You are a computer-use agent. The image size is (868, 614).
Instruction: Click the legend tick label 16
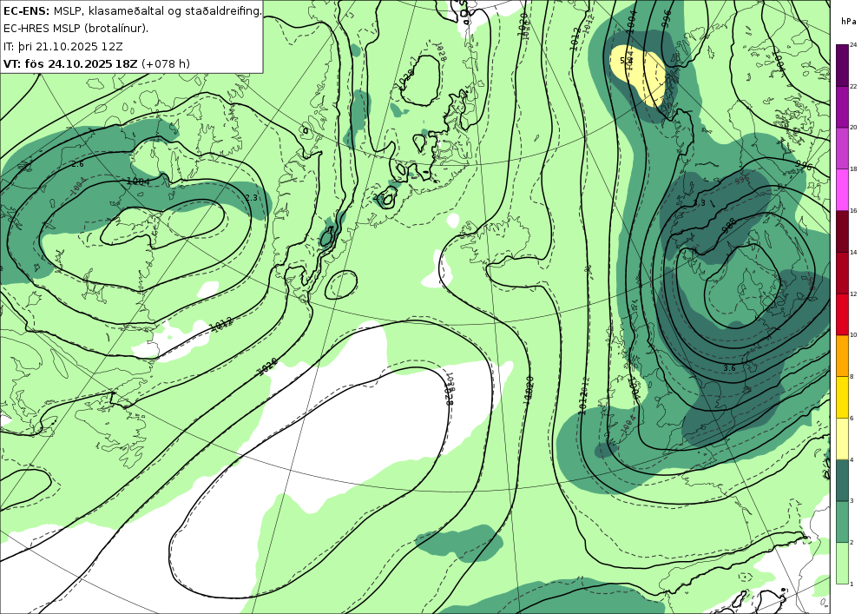(853, 210)
